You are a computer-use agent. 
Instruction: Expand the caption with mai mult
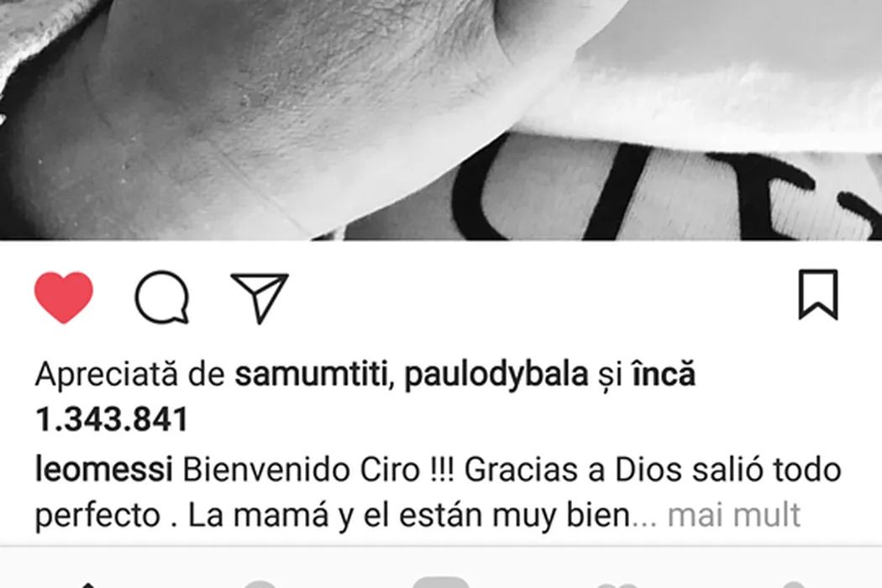733,514
